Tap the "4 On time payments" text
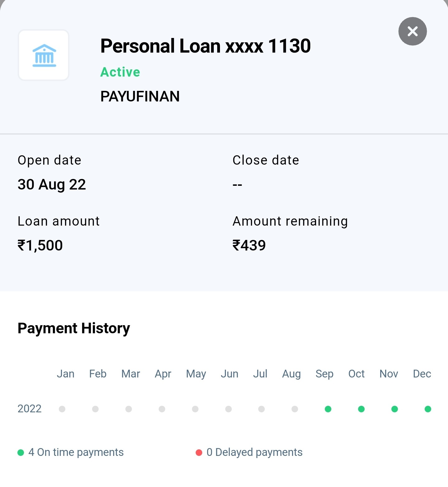The width and height of the screenshot is (448, 487). (76, 452)
